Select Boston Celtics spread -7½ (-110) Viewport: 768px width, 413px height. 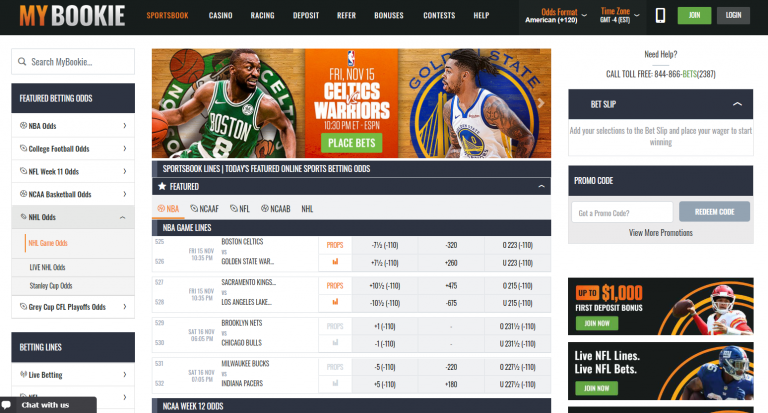[385, 245]
